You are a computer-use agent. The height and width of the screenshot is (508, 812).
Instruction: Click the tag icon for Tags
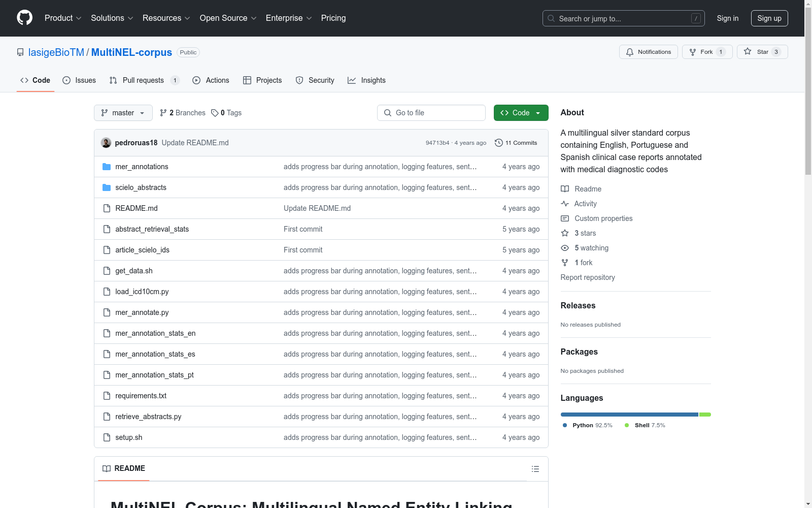click(215, 113)
